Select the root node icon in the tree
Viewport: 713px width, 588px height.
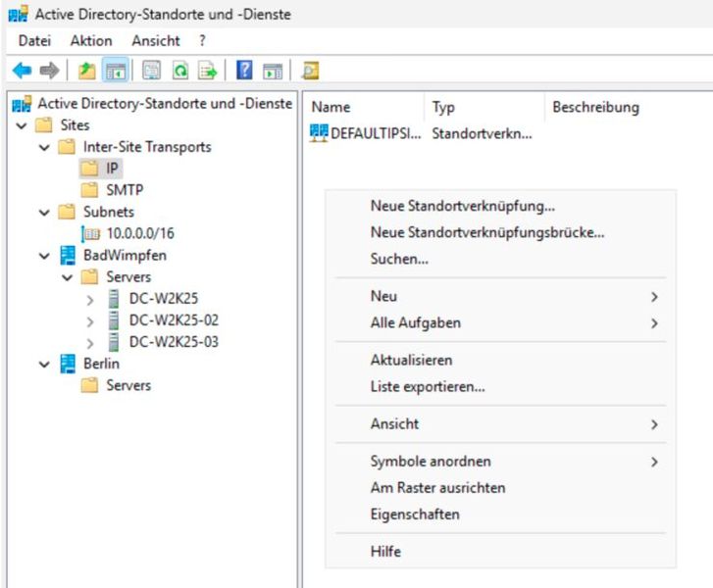pyautogui.click(x=22, y=104)
